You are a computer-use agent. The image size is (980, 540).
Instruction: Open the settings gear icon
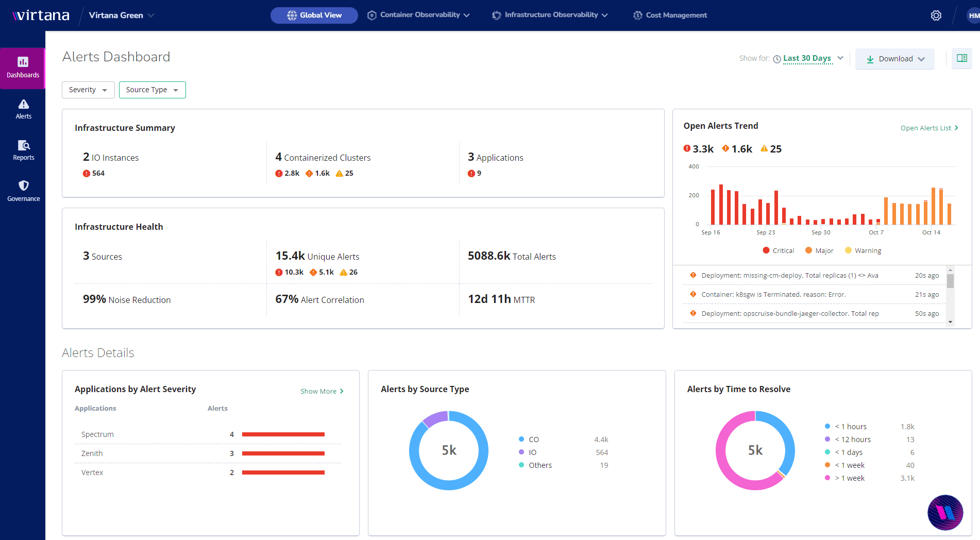point(936,15)
